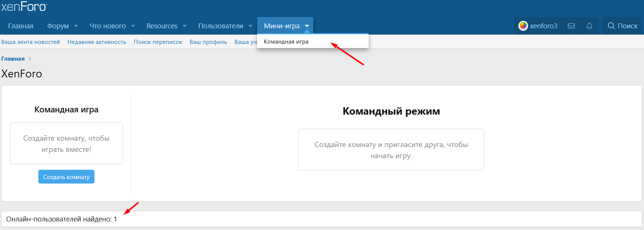Viewport: 644px width, 230px height.
Task: Click the XenForo logo
Action: 24,7
